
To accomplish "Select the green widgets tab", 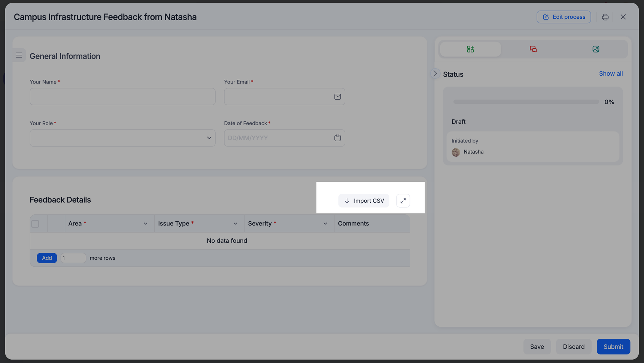I will [470, 49].
